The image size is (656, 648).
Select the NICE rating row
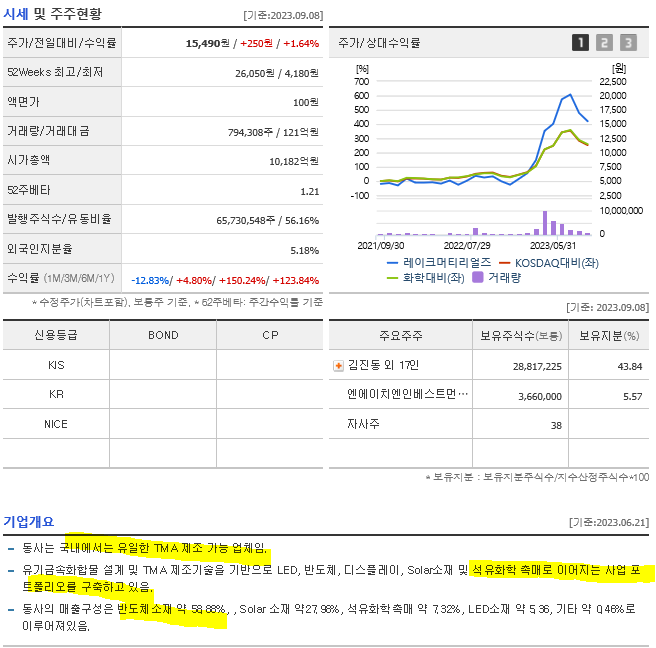[x=163, y=424]
